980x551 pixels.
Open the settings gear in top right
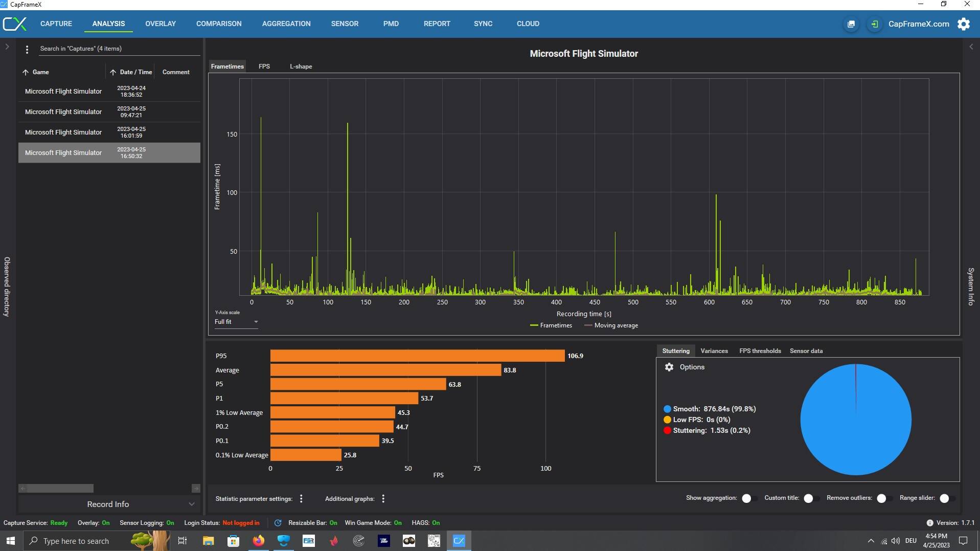964,24
